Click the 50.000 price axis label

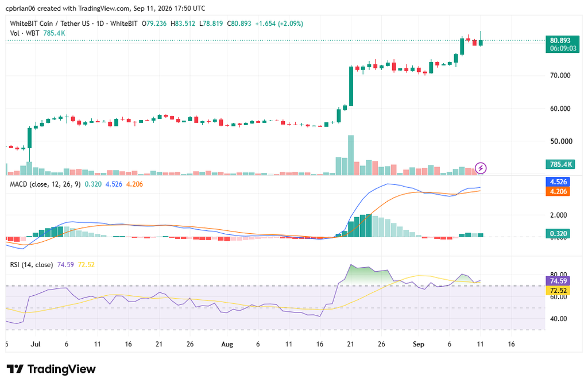(561, 141)
